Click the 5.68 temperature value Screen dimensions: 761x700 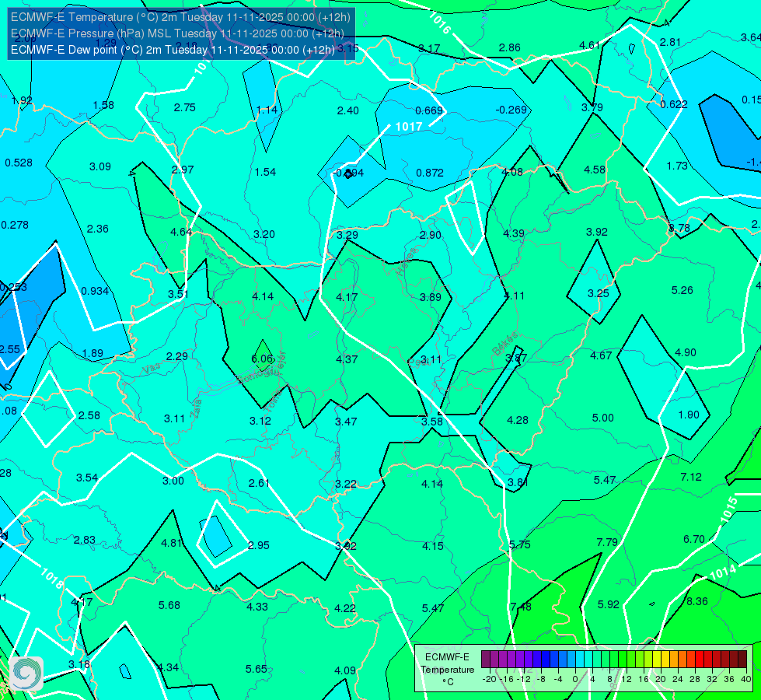(169, 605)
